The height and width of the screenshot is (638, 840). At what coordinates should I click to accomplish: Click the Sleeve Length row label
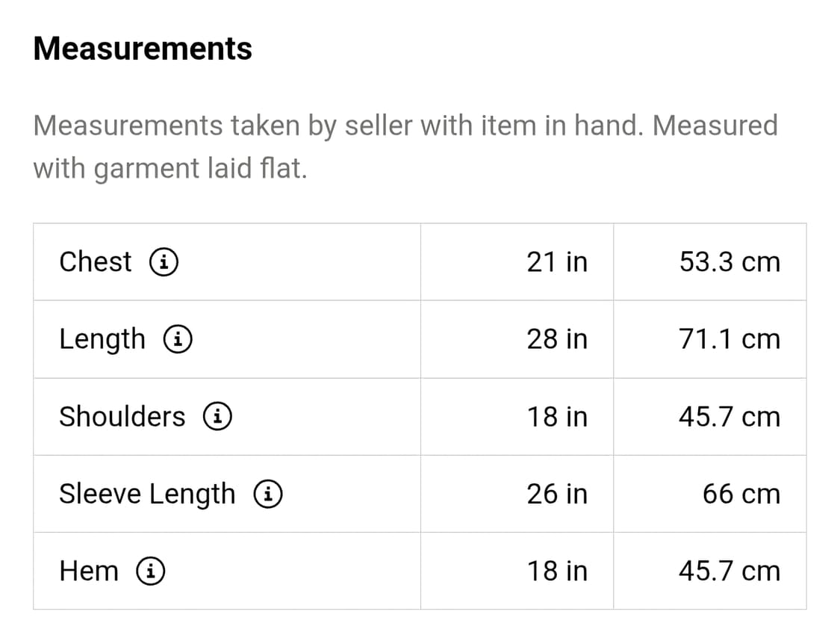click(146, 494)
